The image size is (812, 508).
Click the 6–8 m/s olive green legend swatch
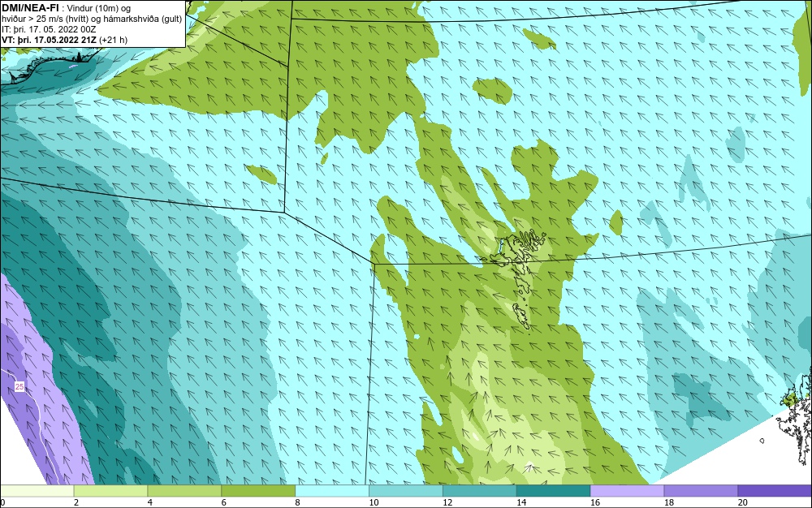tap(258, 490)
